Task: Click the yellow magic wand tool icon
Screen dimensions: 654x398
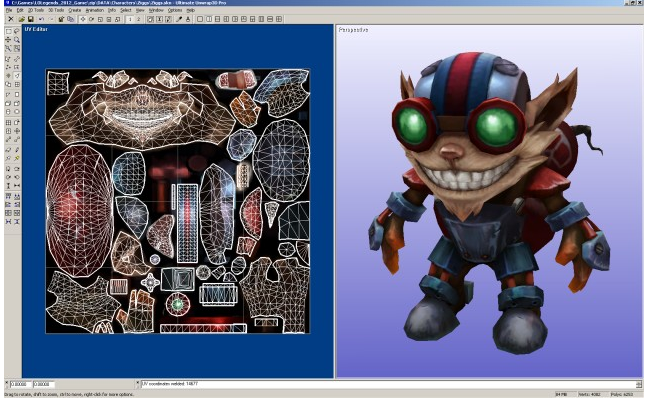Action: tap(17, 159)
